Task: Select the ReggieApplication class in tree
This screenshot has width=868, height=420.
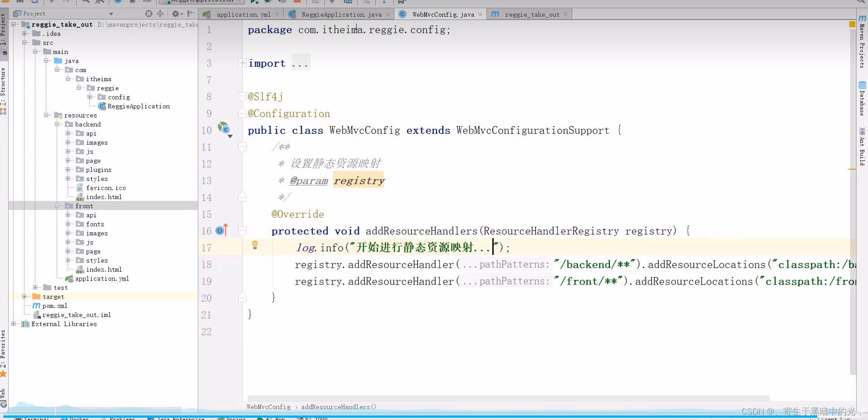Action: tap(134, 106)
